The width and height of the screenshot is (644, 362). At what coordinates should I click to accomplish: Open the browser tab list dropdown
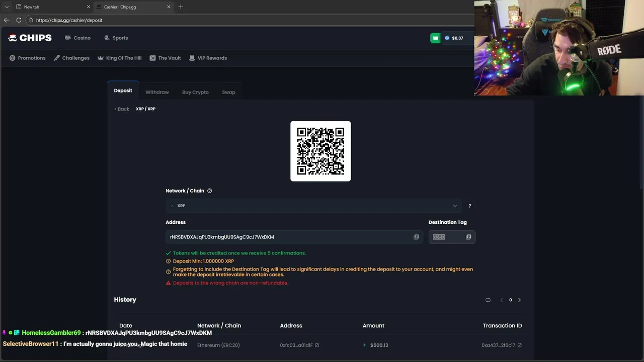pos(7,7)
